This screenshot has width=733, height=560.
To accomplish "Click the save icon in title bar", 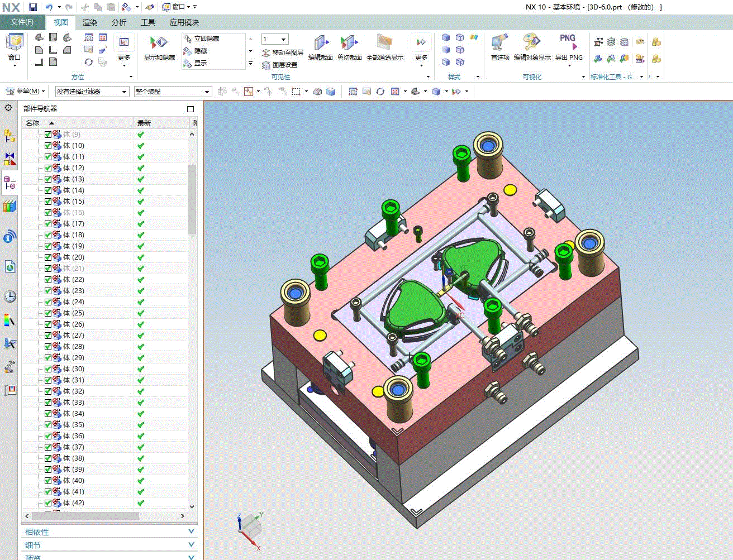I will [x=33, y=7].
